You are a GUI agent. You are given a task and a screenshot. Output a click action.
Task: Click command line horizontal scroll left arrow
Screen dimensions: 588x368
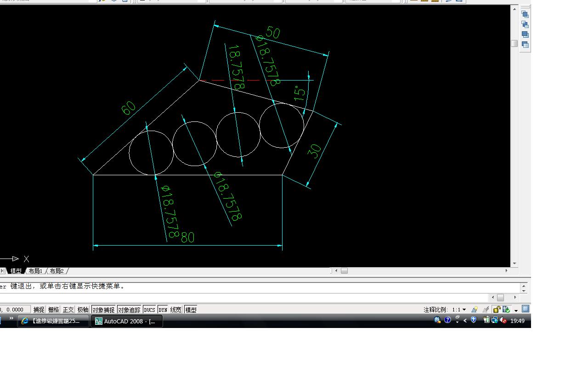tap(493, 298)
